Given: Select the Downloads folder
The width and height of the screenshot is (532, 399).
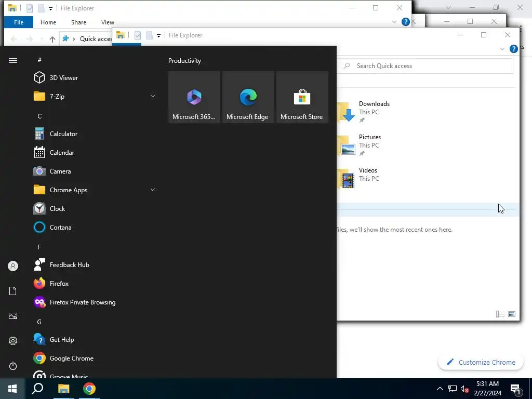Looking at the screenshot, I should pos(364,112).
